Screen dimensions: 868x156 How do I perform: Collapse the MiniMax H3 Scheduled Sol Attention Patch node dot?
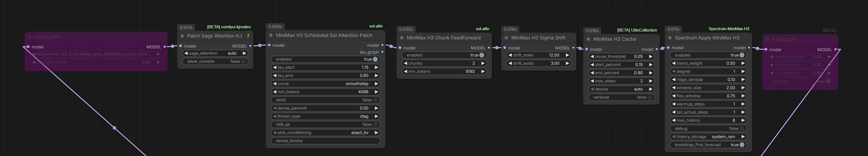click(271, 35)
